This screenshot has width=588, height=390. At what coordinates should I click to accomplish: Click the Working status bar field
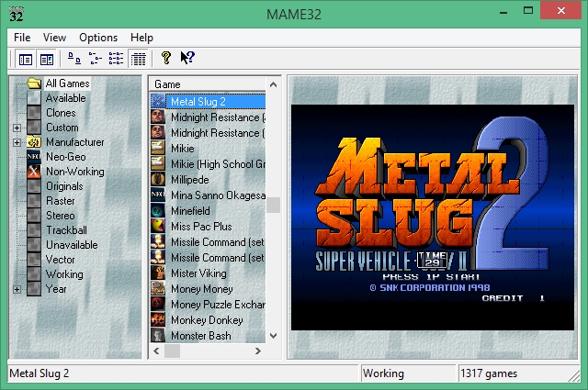[x=408, y=373]
